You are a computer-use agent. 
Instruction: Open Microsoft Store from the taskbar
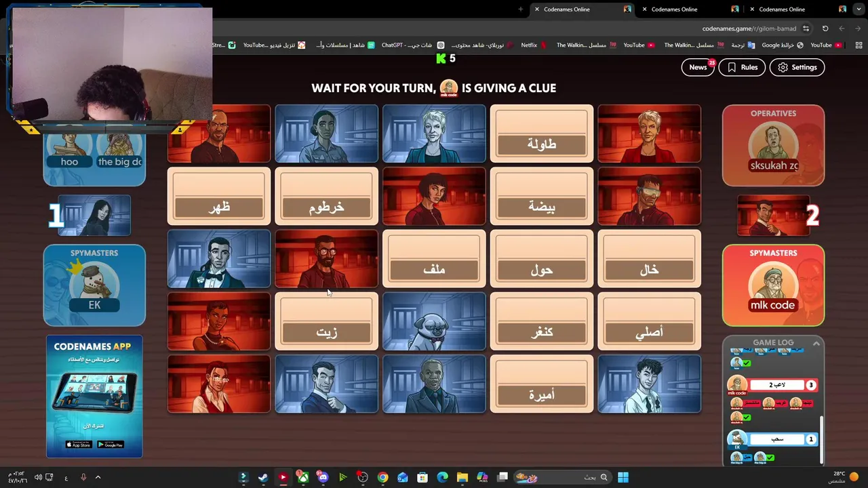422,477
